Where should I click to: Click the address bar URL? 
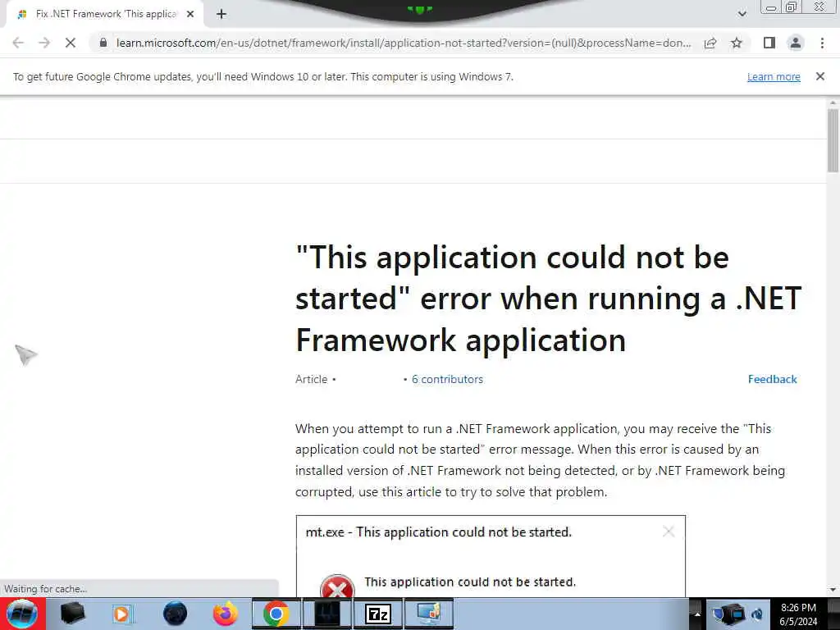click(x=403, y=43)
